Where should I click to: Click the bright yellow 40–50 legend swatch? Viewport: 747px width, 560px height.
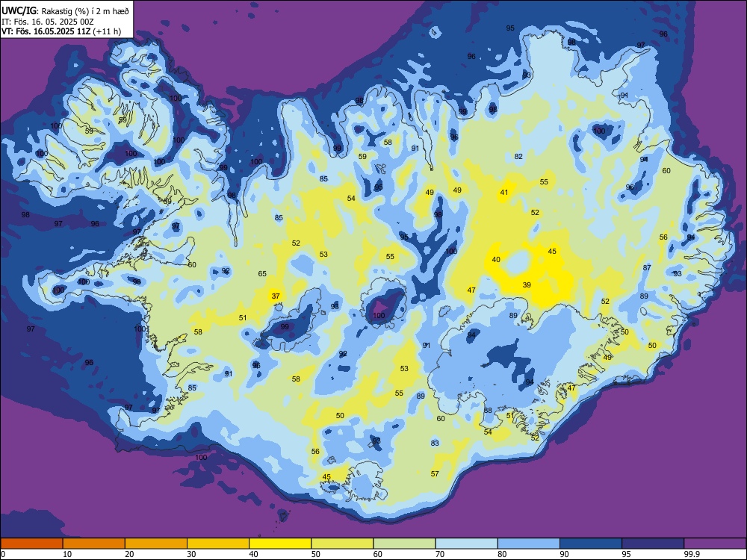[280, 544]
